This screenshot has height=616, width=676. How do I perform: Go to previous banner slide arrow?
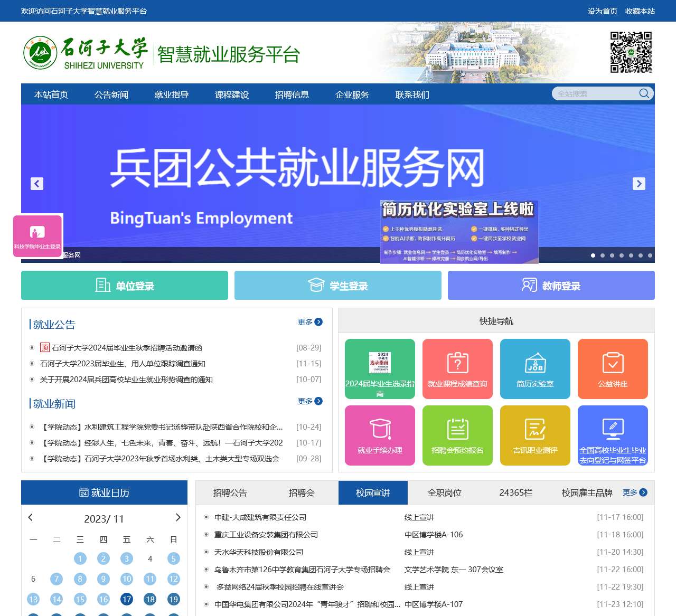click(x=37, y=184)
